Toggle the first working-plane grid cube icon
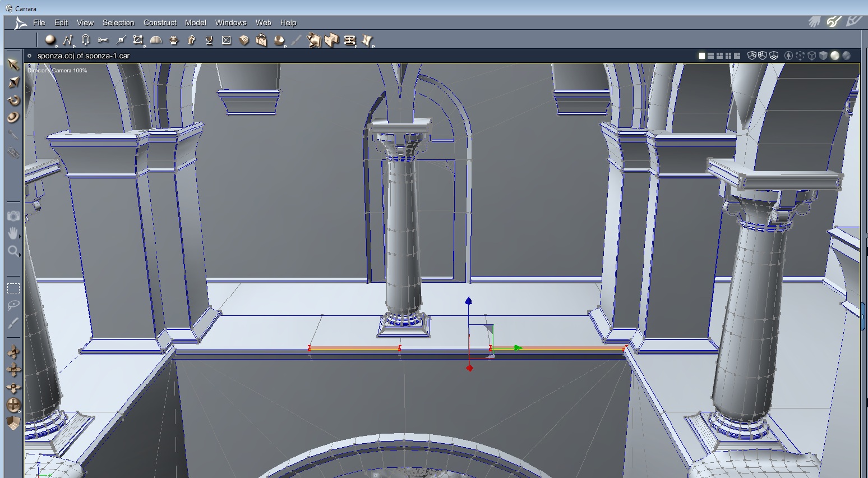Image resolution: width=868 pixels, height=478 pixels. [752, 56]
